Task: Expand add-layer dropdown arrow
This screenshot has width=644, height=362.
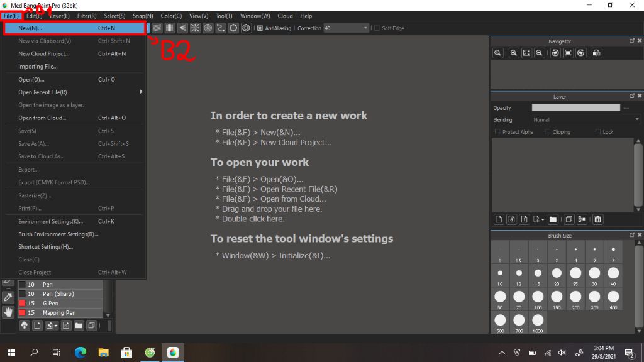Action: pos(543,219)
